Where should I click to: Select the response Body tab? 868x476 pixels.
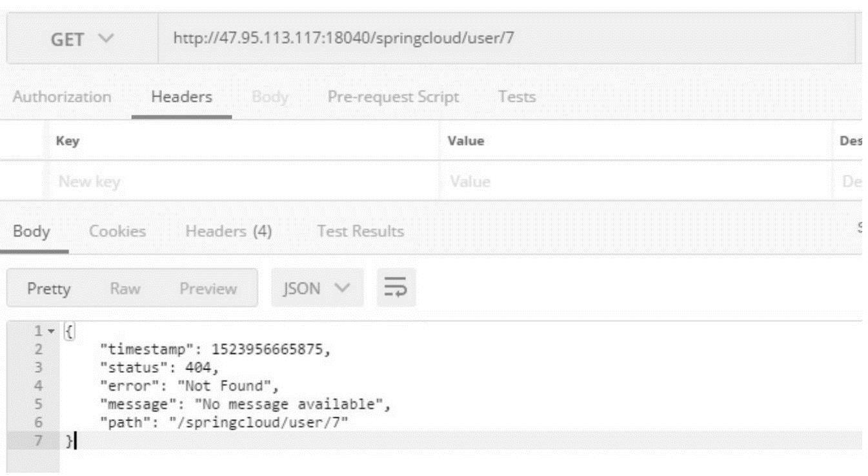[x=32, y=232]
